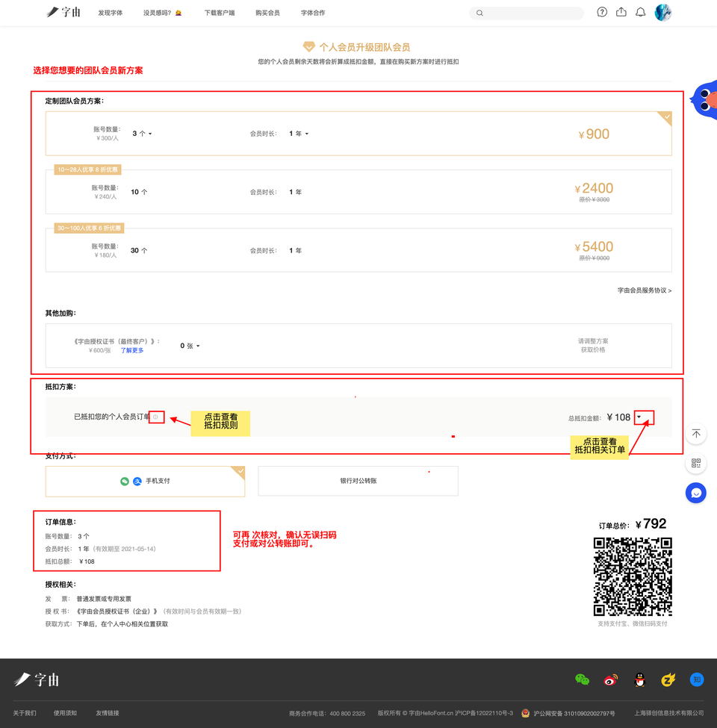This screenshot has width=717, height=728.
Task: Open the 字由会员服务协议 link
Action: tap(645, 290)
